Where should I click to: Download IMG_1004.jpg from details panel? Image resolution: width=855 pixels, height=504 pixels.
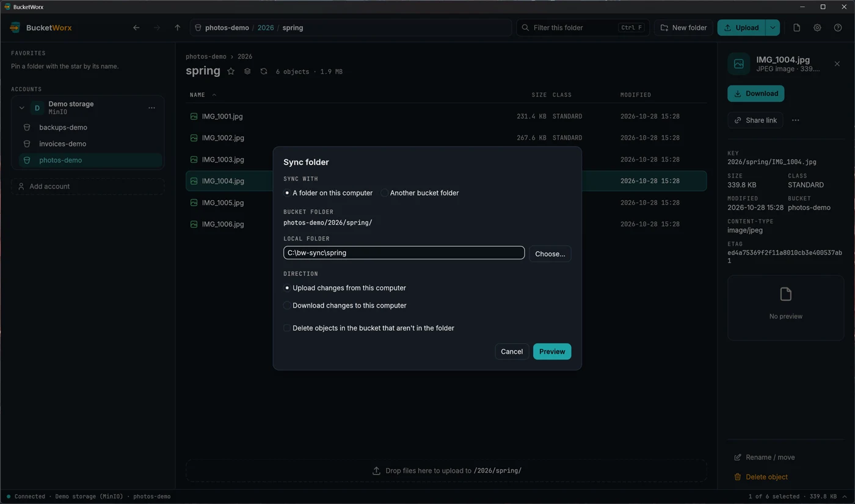click(x=756, y=93)
